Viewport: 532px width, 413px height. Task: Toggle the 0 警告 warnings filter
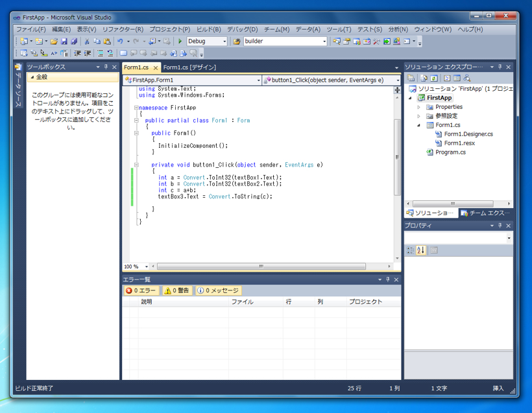176,290
